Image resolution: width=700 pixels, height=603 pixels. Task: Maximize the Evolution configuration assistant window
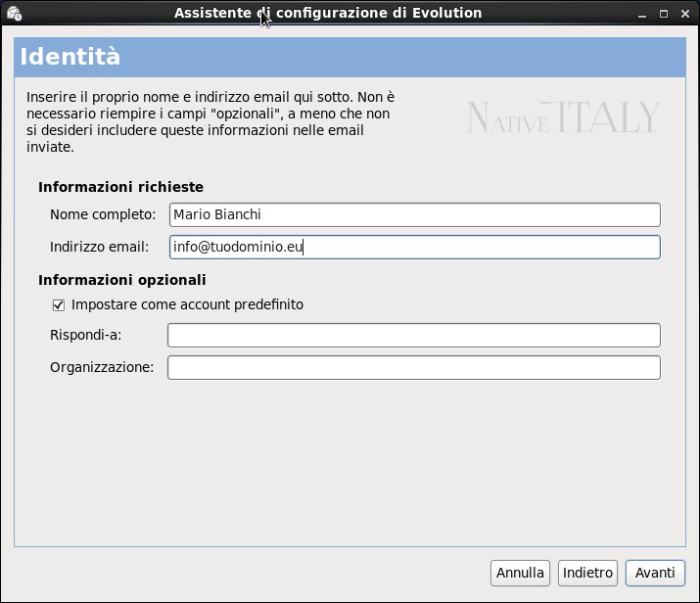(664, 14)
